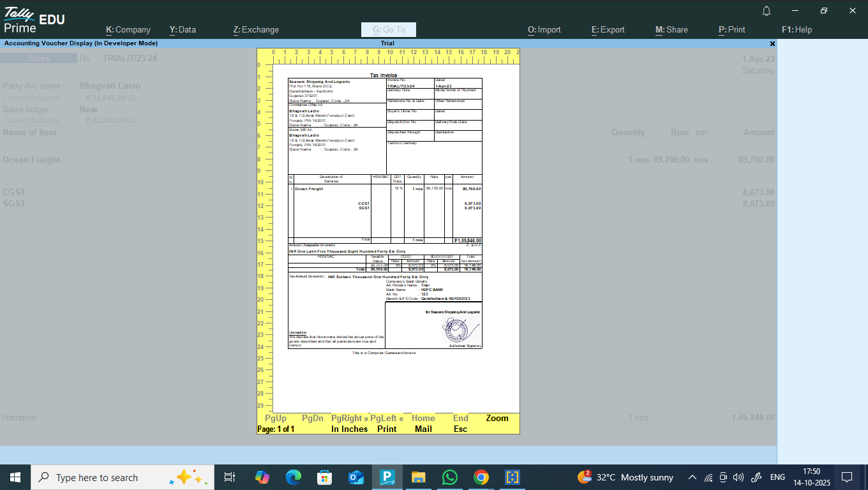Click Esc in the preview bar
Screen dimensions: 868x490
point(461,429)
